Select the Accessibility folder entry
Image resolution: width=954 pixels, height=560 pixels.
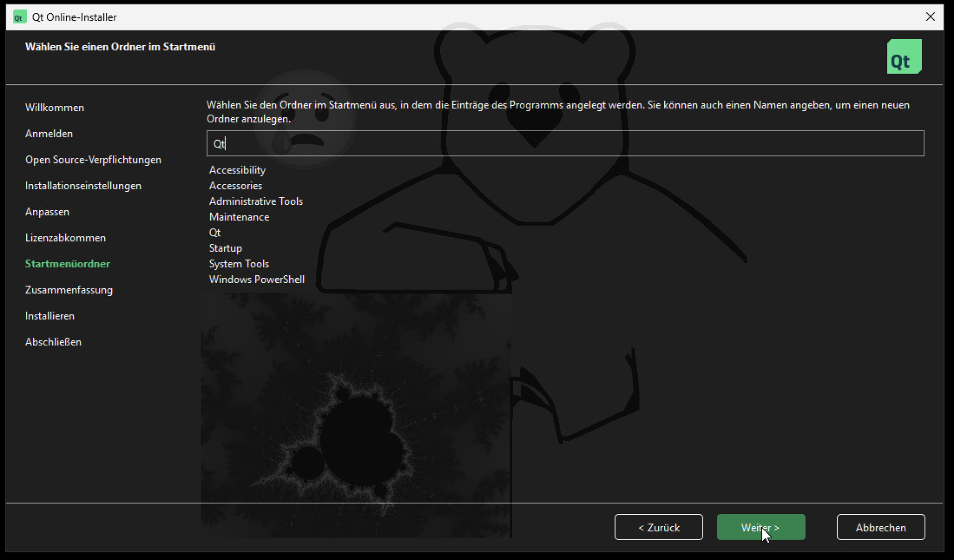237,170
